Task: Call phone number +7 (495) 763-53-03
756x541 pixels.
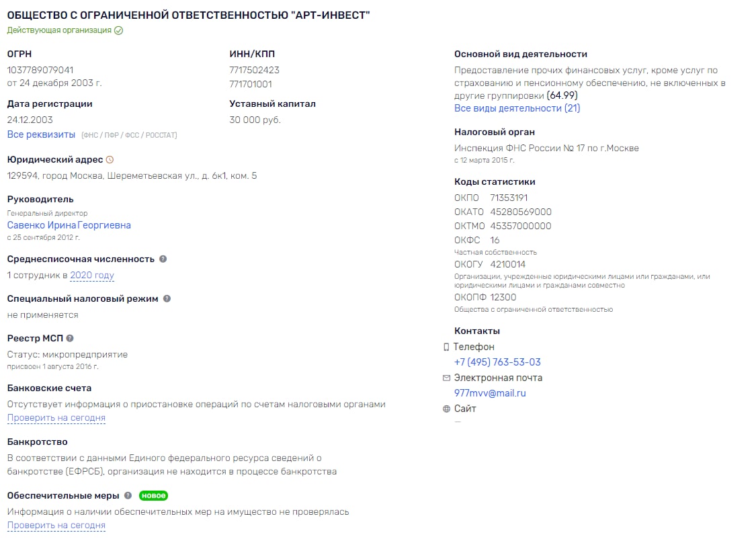Action: pyautogui.click(x=497, y=362)
